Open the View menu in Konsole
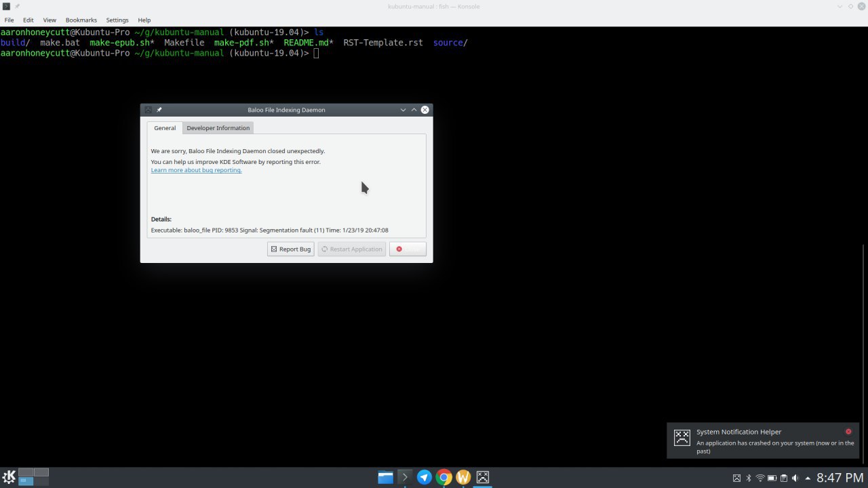868x488 pixels. tap(50, 20)
